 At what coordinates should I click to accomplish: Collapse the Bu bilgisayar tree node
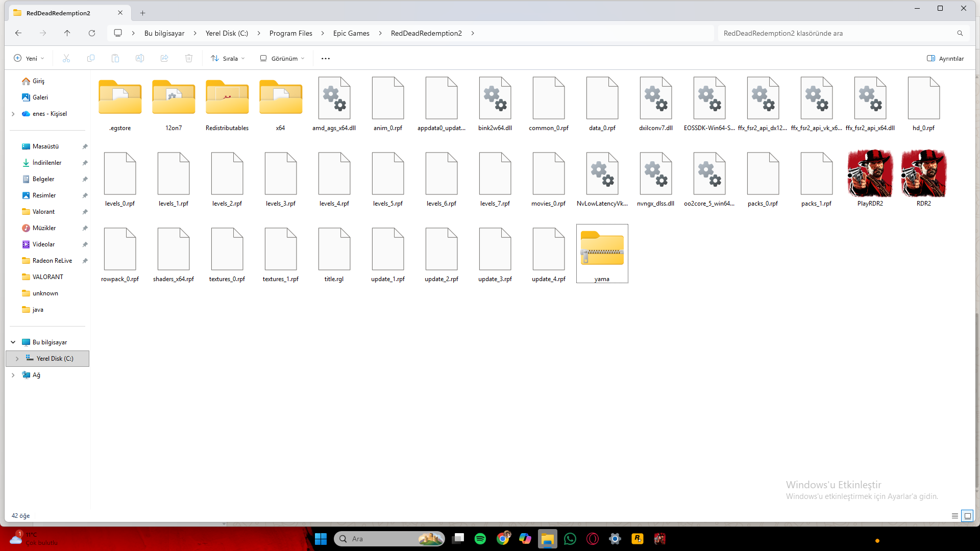coord(13,342)
